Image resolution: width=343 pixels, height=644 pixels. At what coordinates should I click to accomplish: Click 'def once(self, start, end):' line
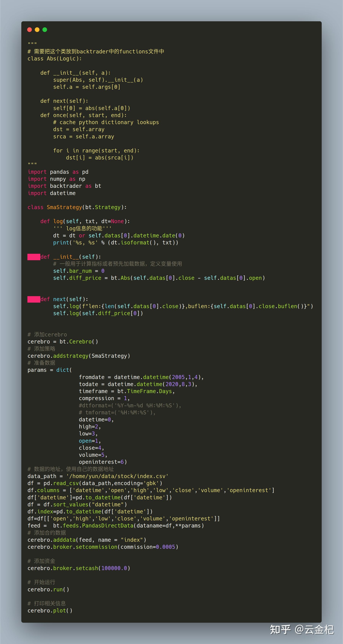tap(84, 115)
